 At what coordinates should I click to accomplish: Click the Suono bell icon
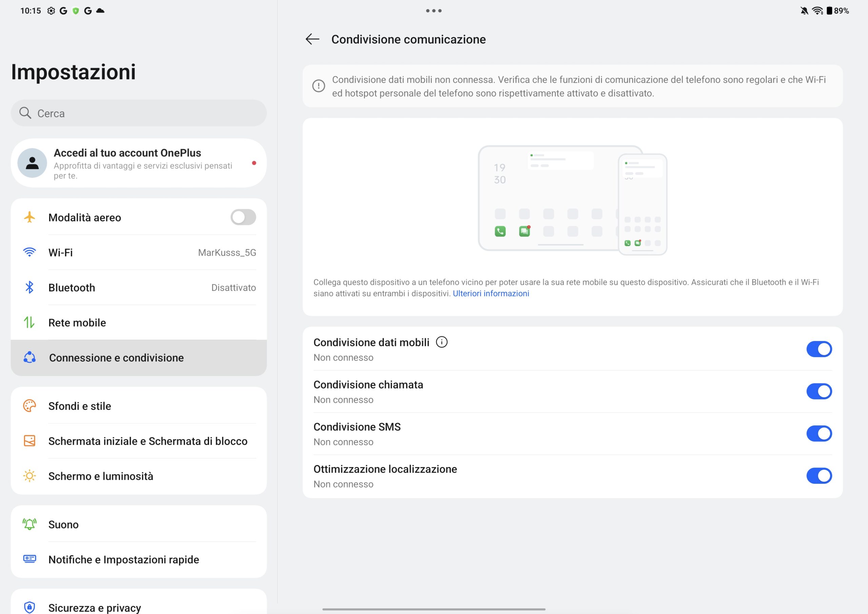(x=29, y=524)
